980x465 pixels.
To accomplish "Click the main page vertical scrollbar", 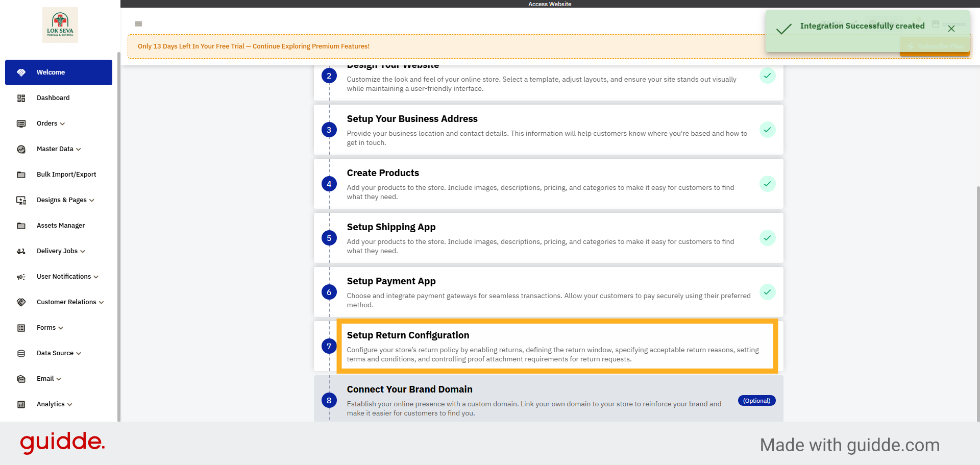I will click(x=978, y=304).
